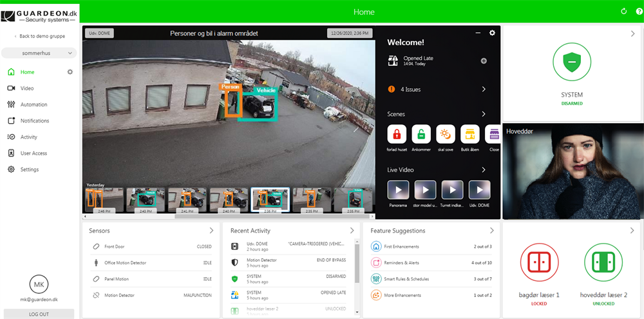Click Smart Rules & Schedules icon

375,278
